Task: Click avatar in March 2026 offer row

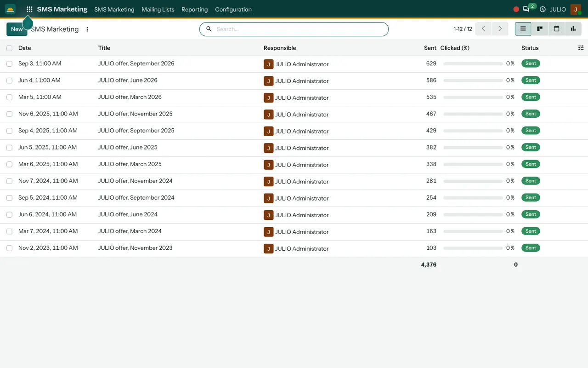Action: tap(268, 98)
